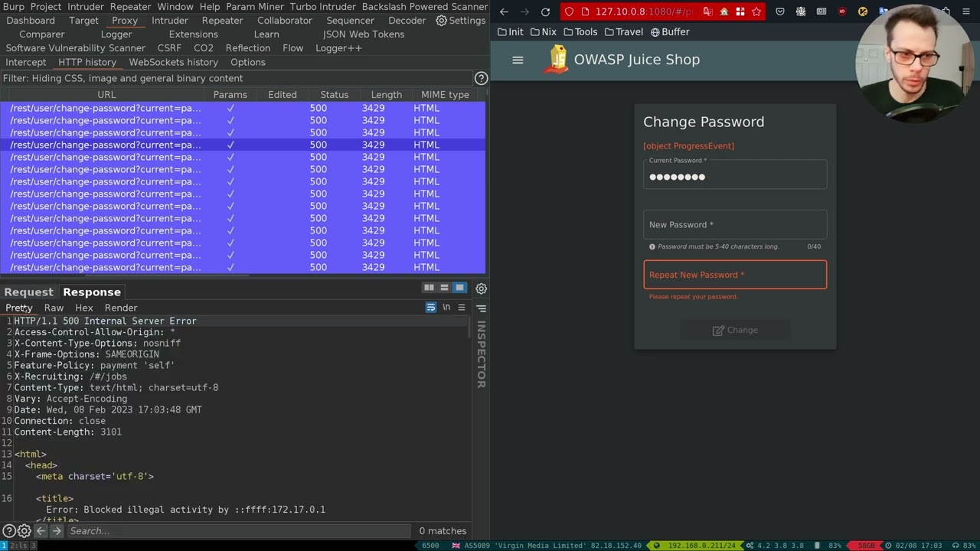The height and width of the screenshot is (551, 980).
Task: Sort history by Edited column
Action: point(283,95)
